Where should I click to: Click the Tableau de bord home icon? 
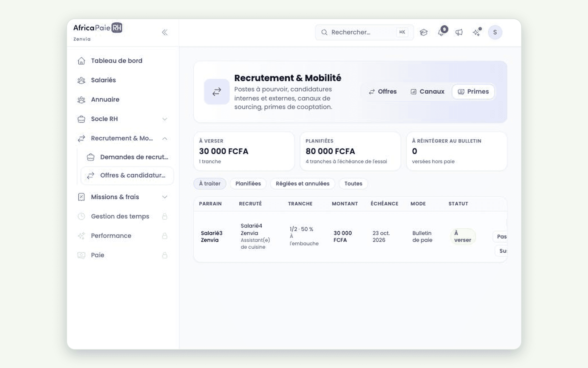(81, 61)
